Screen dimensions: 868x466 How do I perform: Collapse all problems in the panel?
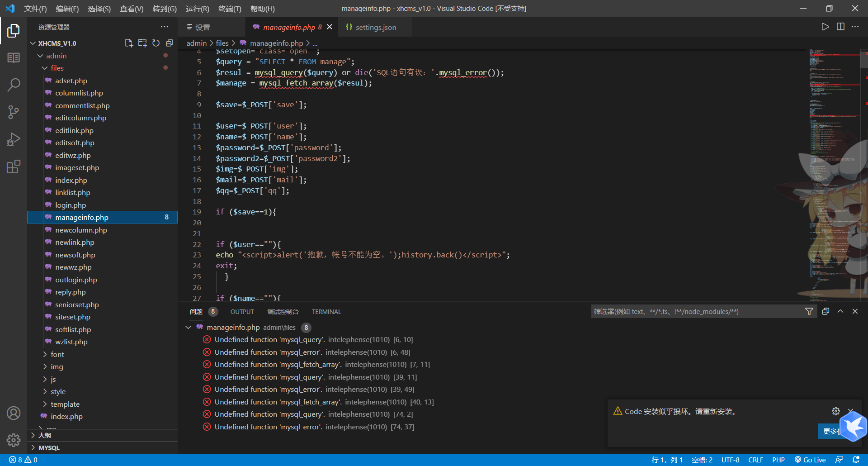click(x=826, y=311)
